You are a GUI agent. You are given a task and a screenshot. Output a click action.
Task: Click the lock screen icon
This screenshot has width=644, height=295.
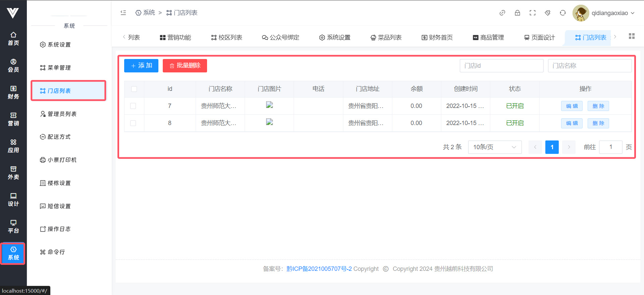tap(517, 13)
